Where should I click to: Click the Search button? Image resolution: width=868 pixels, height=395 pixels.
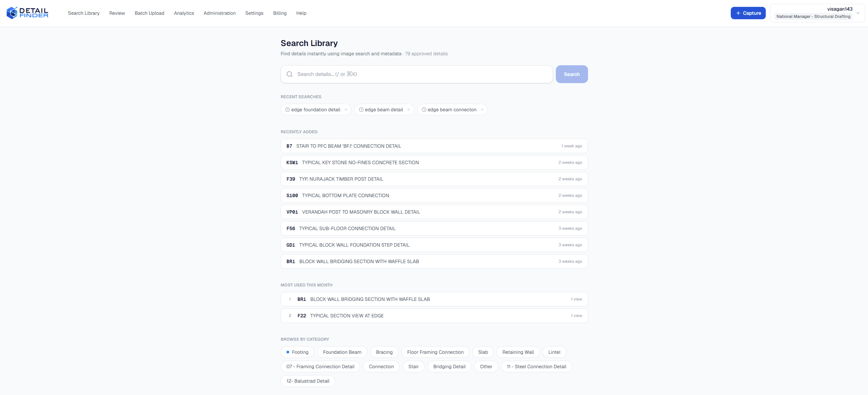pyautogui.click(x=572, y=74)
